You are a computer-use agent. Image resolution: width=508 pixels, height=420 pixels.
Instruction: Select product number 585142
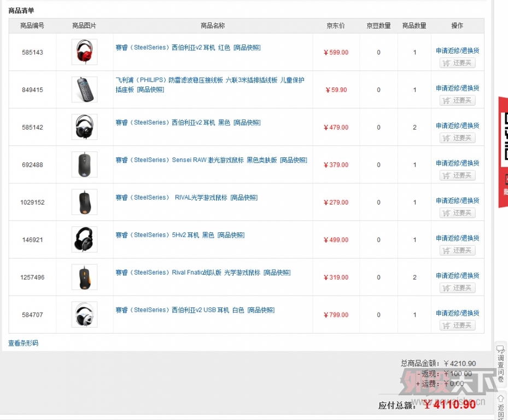pos(32,127)
